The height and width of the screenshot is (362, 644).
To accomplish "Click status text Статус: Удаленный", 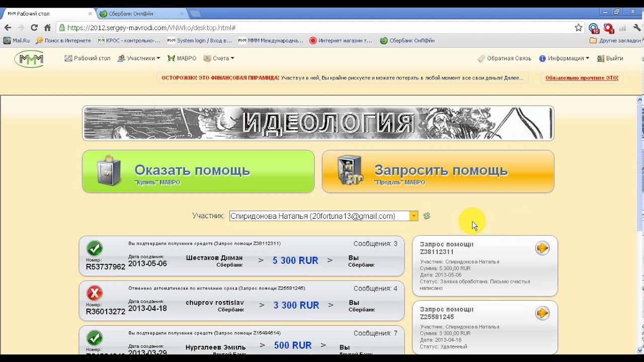I will (x=444, y=346).
